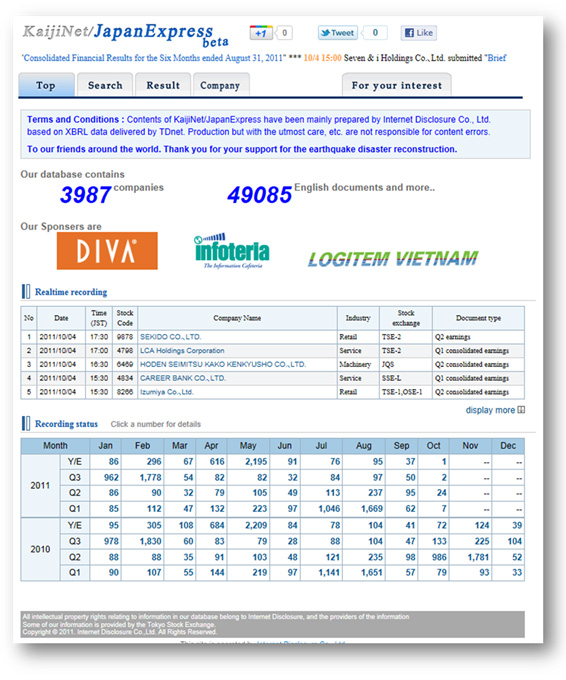Screen dimensions: 566x680
Task: Open LCA Holdings Corporation link
Action: [182, 350]
